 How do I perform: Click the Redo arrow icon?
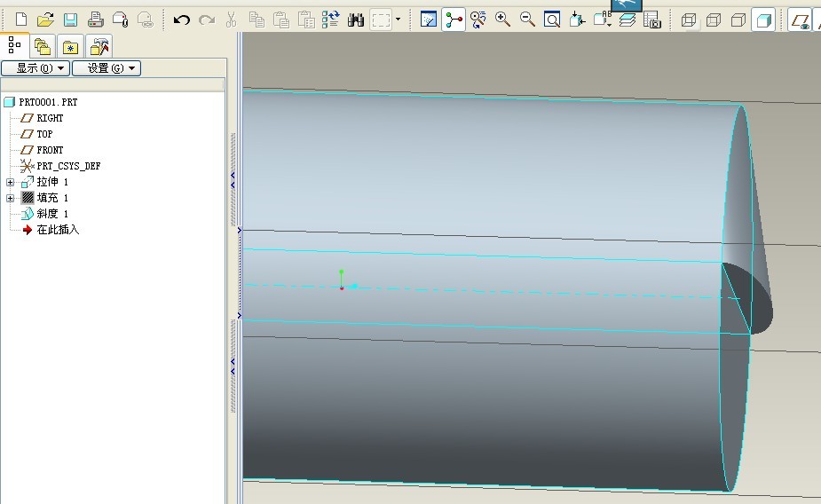tap(207, 20)
